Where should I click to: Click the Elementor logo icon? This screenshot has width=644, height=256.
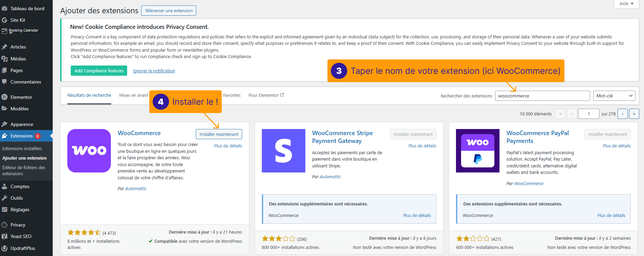[x=4, y=97]
